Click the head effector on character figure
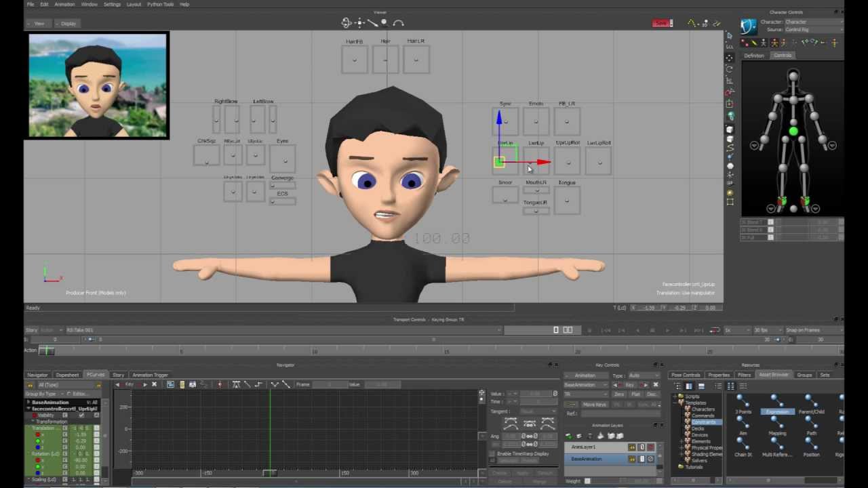 pos(793,76)
